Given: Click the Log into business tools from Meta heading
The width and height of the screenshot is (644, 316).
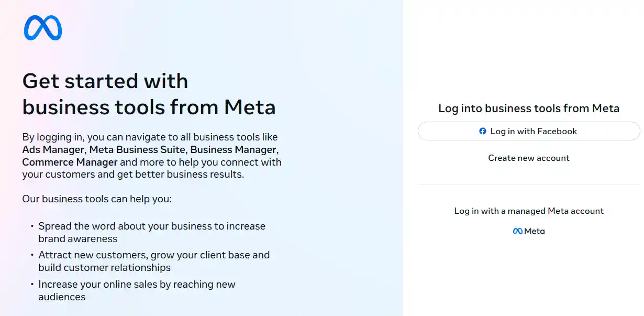Looking at the screenshot, I should pos(529,108).
